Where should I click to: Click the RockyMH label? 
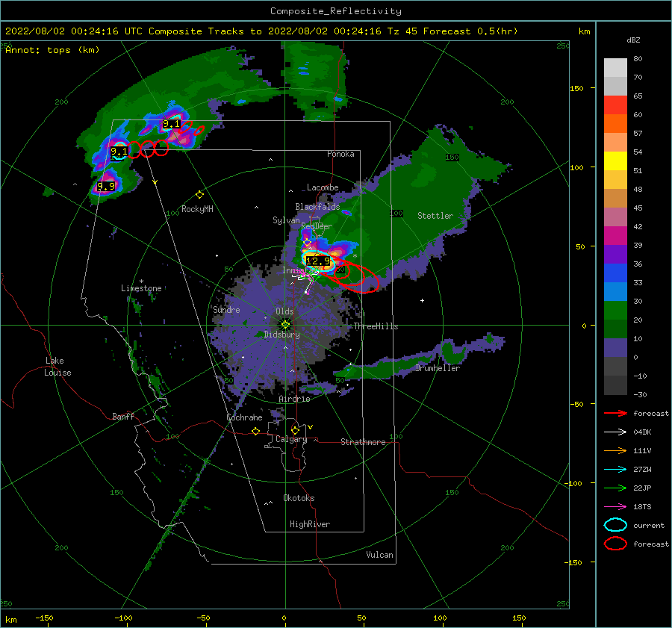(197, 209)
